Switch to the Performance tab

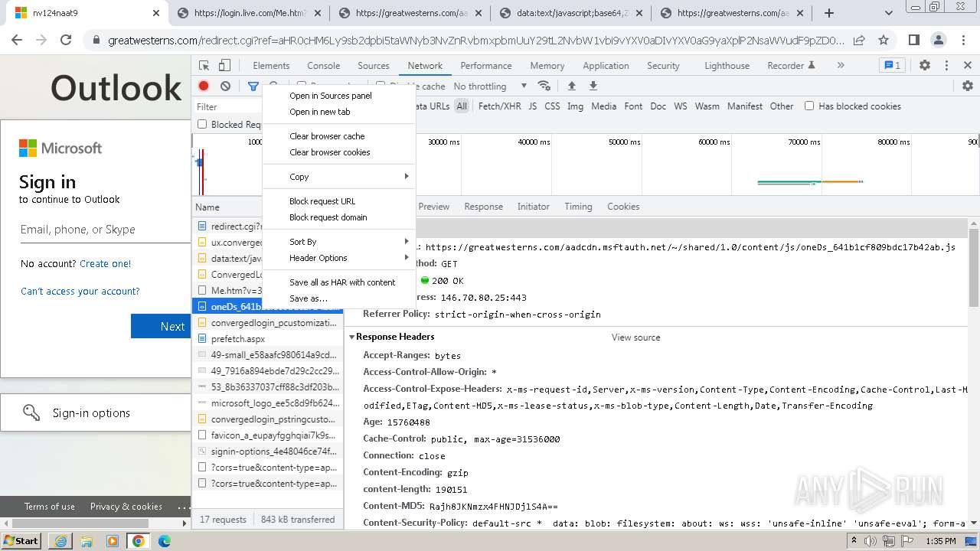coord(486,66)
